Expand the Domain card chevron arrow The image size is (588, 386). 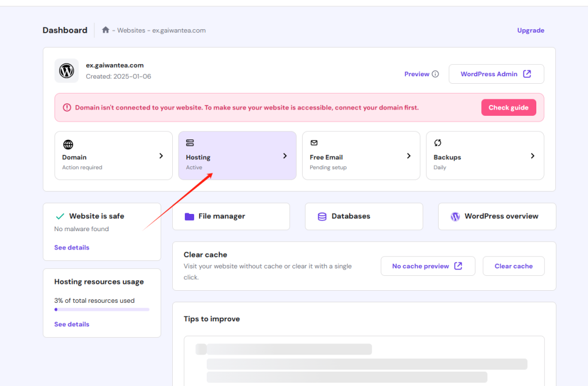(x=161, y=156)
